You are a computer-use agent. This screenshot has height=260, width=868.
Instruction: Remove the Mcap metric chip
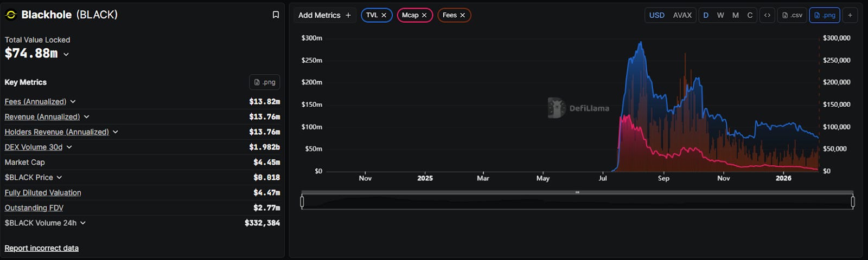[424, 15]
